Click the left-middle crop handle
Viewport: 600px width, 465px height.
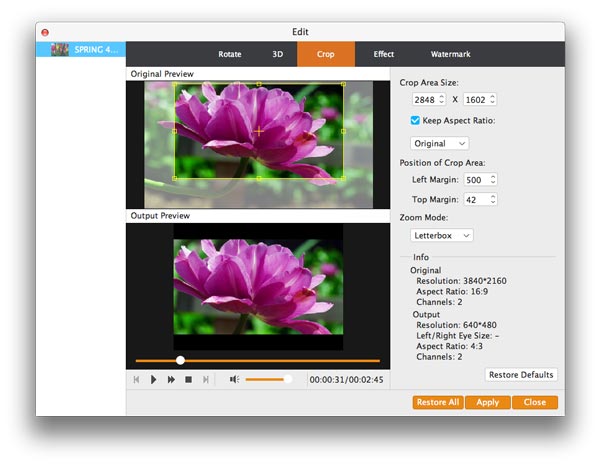(x=174, y=131)
